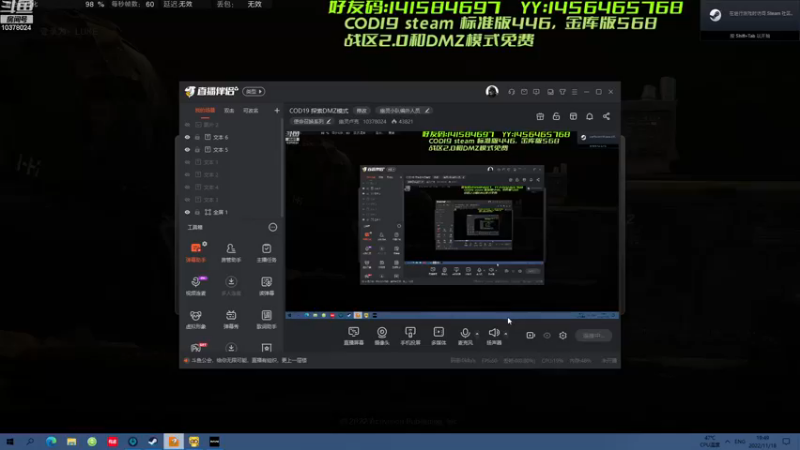Show the hidden 文本 4 layer

click(x=187, y=187)
